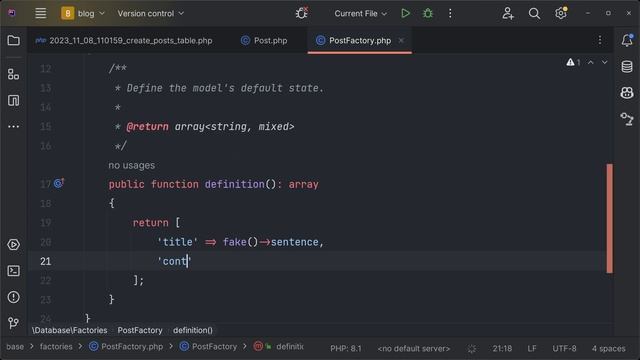640x360 pixels.
Task: Click the editor scrollbar error stripe
Action: (609, 218)
